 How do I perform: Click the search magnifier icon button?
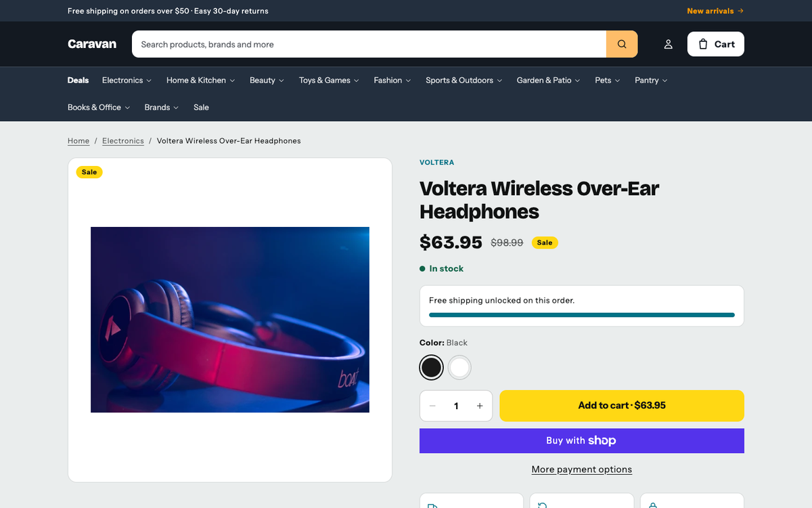point(622,44)
